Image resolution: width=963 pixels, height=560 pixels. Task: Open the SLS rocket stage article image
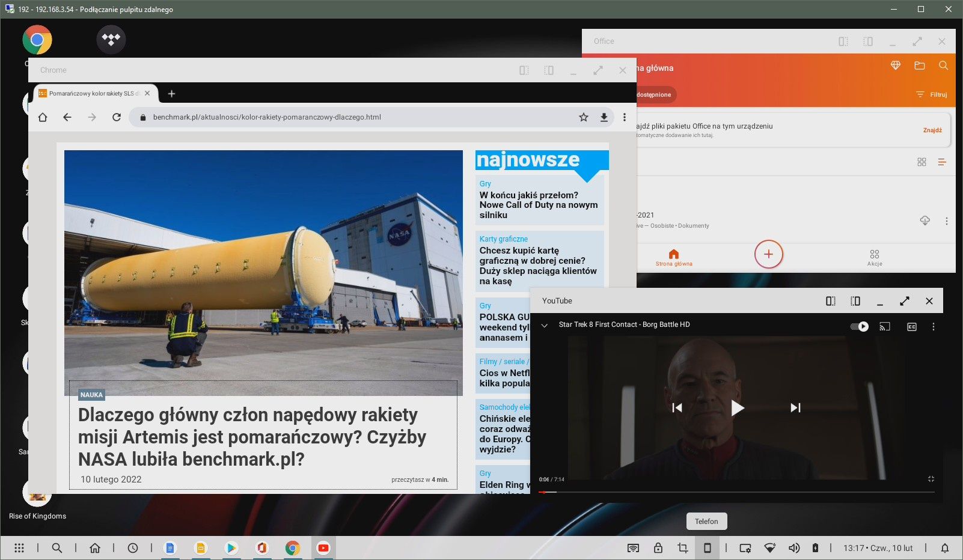(263, 273)
